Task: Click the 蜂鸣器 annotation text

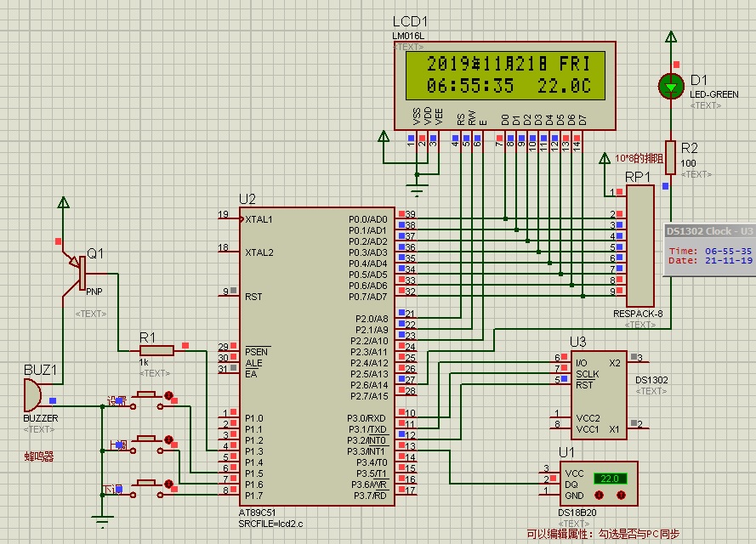Action: (x=38, y=456)
